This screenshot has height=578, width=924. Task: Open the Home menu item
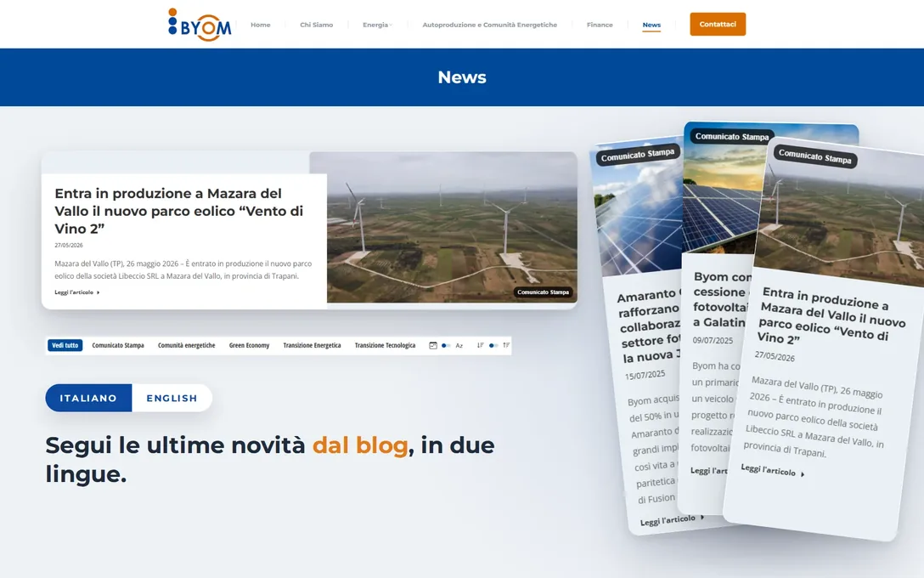pos(261,25)
